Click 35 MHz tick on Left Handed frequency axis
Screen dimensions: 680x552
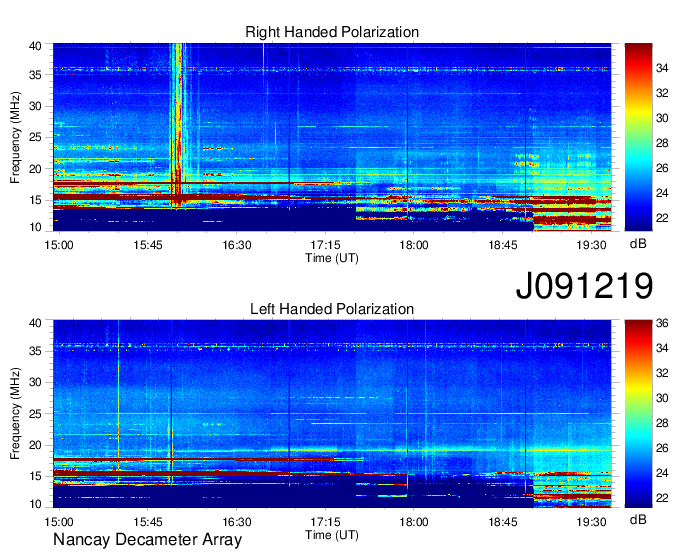point(35,351)
